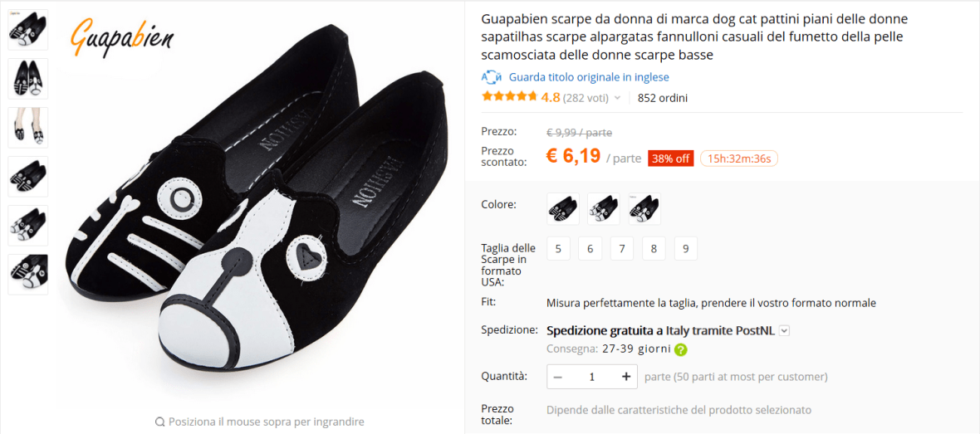Show the last product thumbnail image

click(28, 275)
